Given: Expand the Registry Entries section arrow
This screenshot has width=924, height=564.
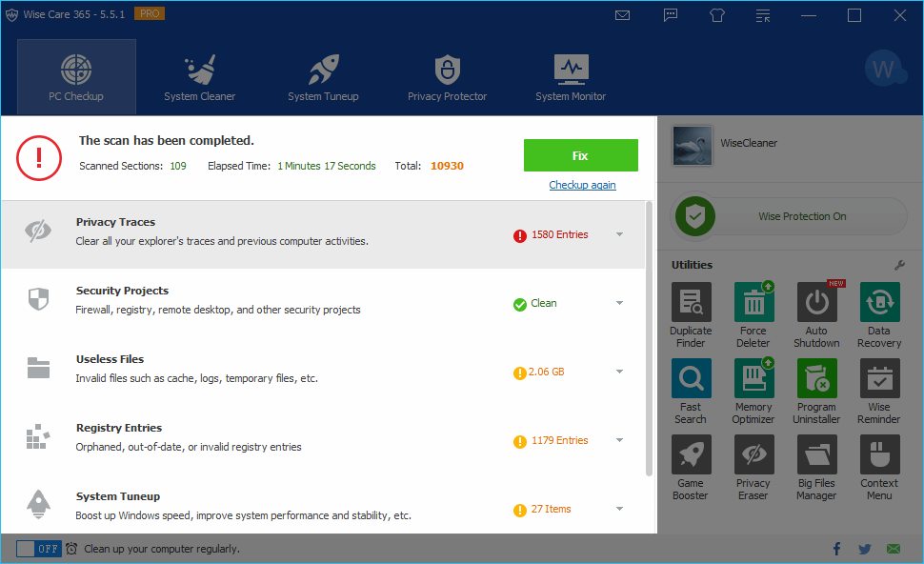Looking at the screenshot, I should (x=619, y=440).
